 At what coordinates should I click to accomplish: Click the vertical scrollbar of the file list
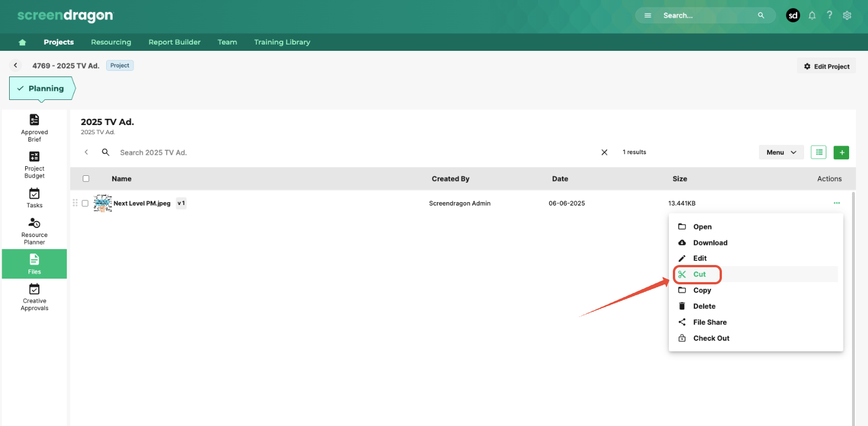click(854, 308)
